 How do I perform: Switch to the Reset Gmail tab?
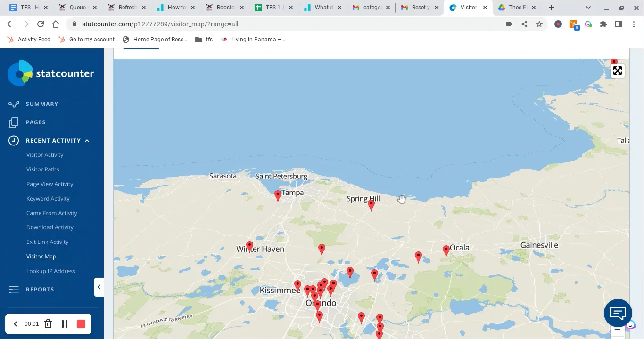(419, 8)
